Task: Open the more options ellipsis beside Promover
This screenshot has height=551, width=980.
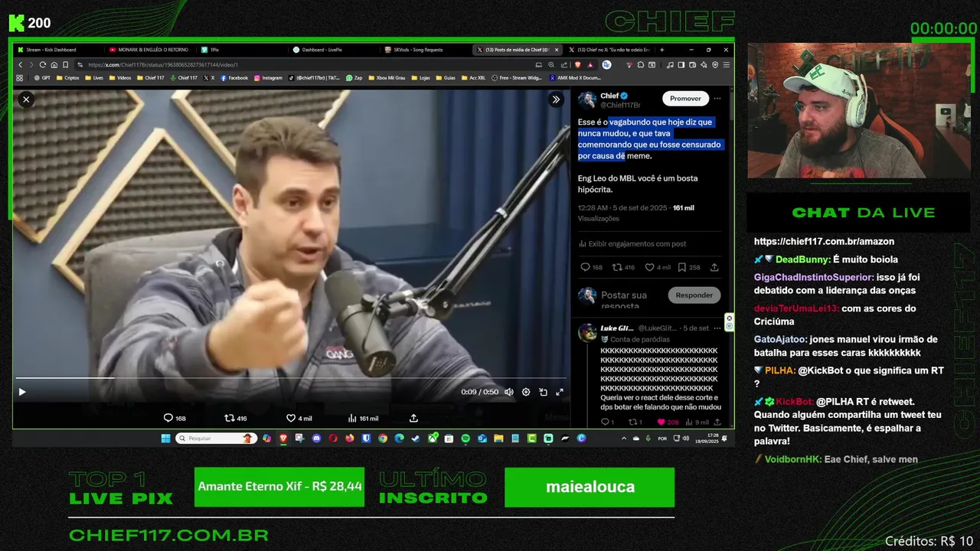Action: 717,99
